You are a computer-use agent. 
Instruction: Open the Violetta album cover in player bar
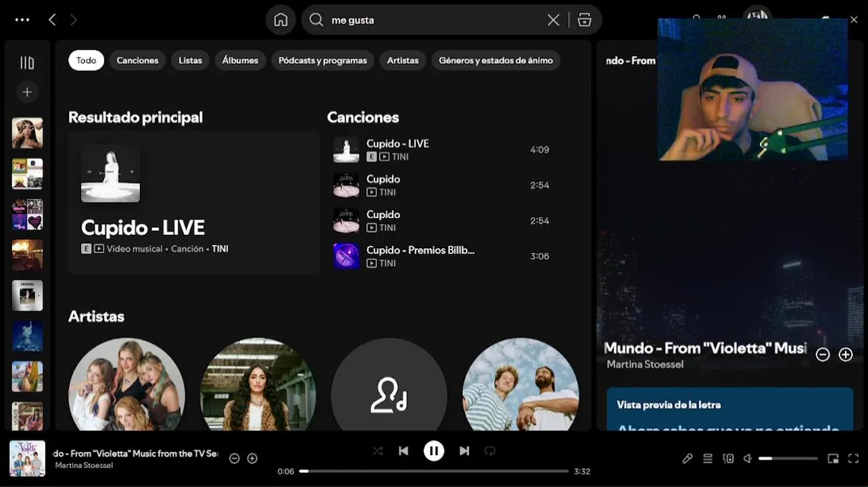(x=27, y=459)
